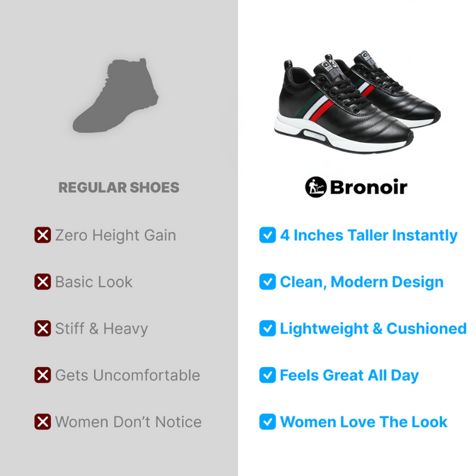Click the Zero Height Gain text

pyautogui.click(x=116, y=235)
